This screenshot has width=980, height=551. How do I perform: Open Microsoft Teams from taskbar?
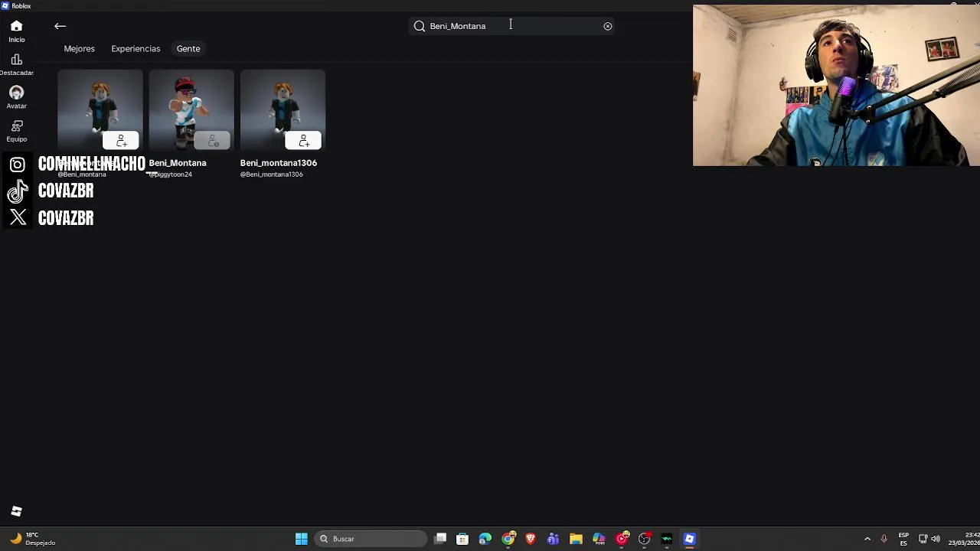[553, 539]
